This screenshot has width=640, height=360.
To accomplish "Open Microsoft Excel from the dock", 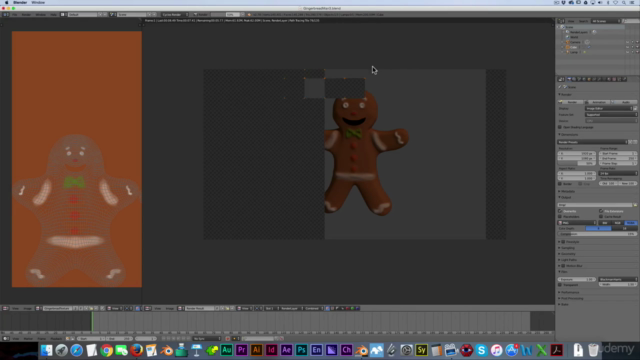I will point(542,350).
